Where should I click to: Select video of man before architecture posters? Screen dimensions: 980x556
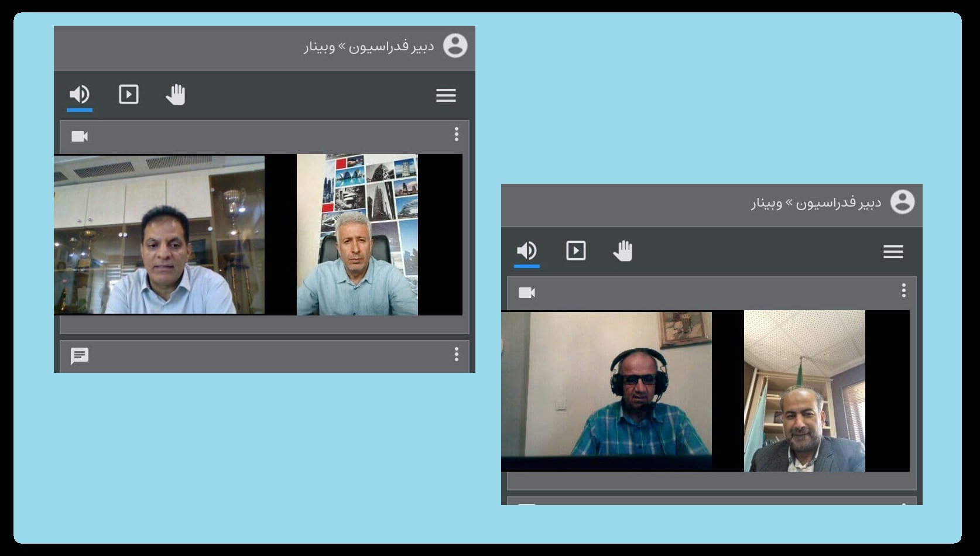point(357,235)
